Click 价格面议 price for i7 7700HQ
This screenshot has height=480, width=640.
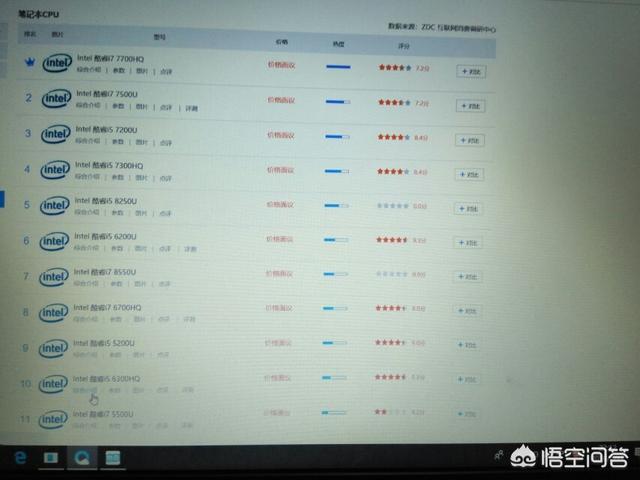[281, 65]
